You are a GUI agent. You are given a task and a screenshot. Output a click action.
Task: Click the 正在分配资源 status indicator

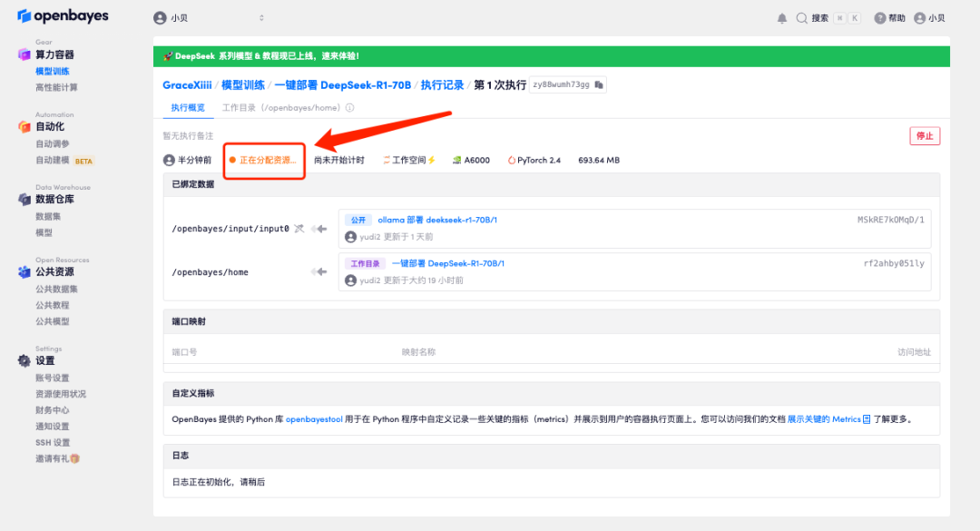[263, 160]
